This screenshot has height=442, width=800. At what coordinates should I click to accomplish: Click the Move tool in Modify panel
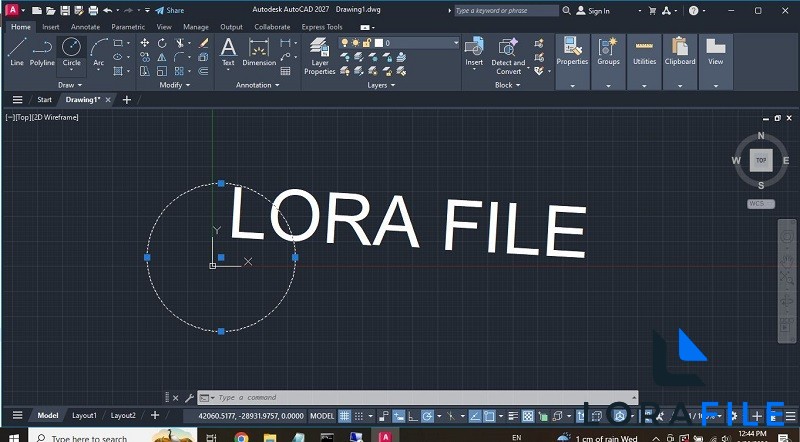coord(145,43)
